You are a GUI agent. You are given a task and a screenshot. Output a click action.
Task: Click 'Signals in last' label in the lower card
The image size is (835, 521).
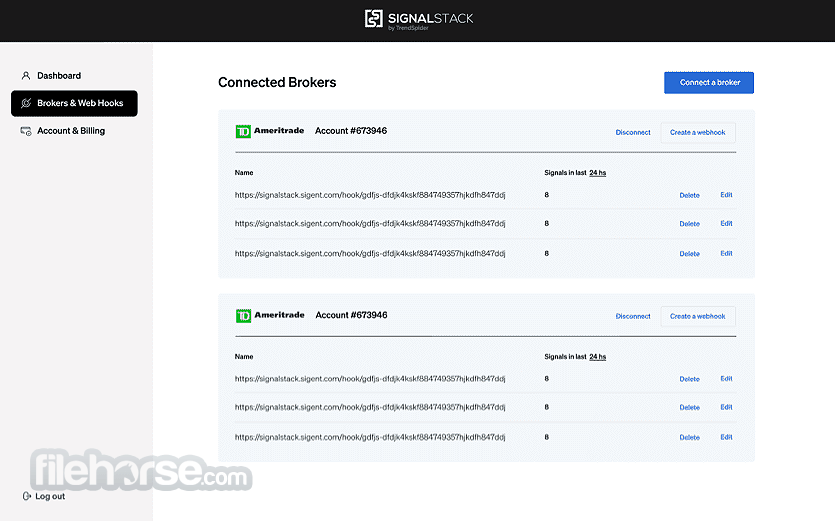tap(565, 356)
